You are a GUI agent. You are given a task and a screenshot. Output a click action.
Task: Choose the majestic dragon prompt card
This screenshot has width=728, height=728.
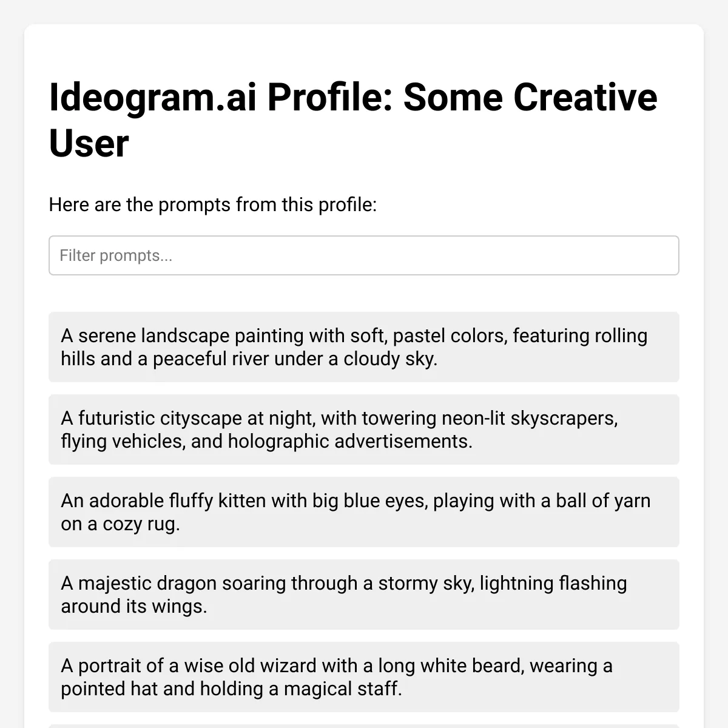[363, 595]
